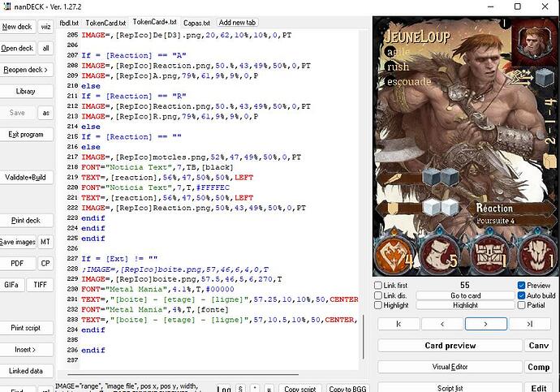Screen dimensions: 560x392
Task: Open the Reopen deck > submenu
Action: click(x=26, y=70)
